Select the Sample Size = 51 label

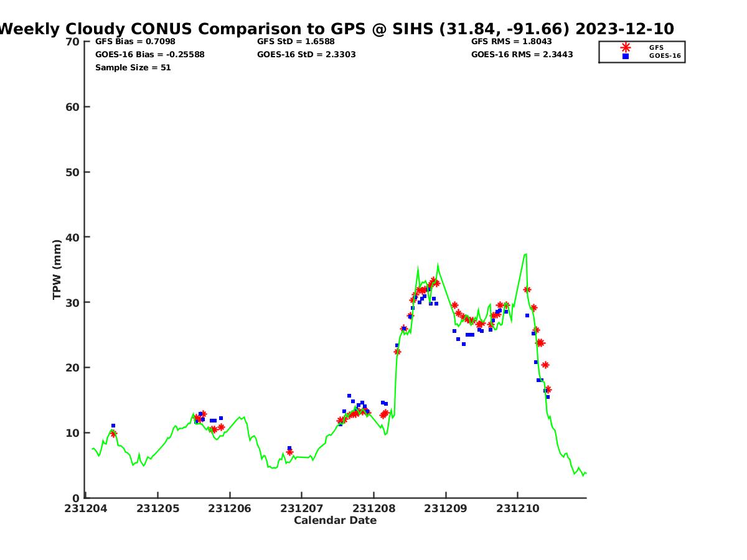coord(133,67)
